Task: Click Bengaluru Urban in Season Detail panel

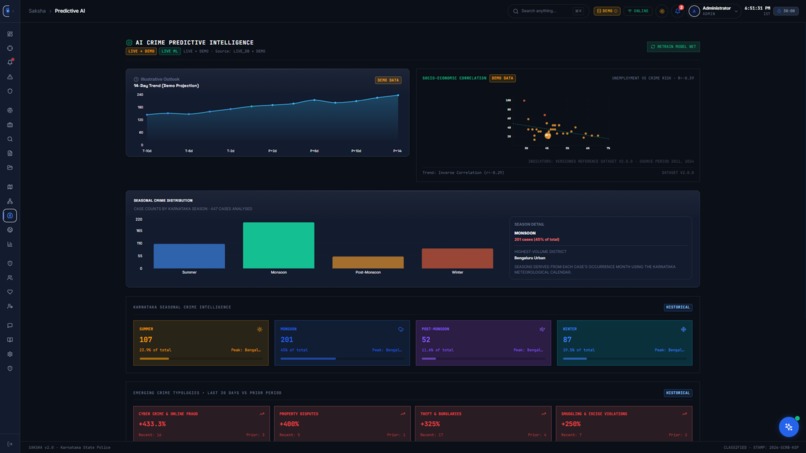Action: click(x=529, y=258)
